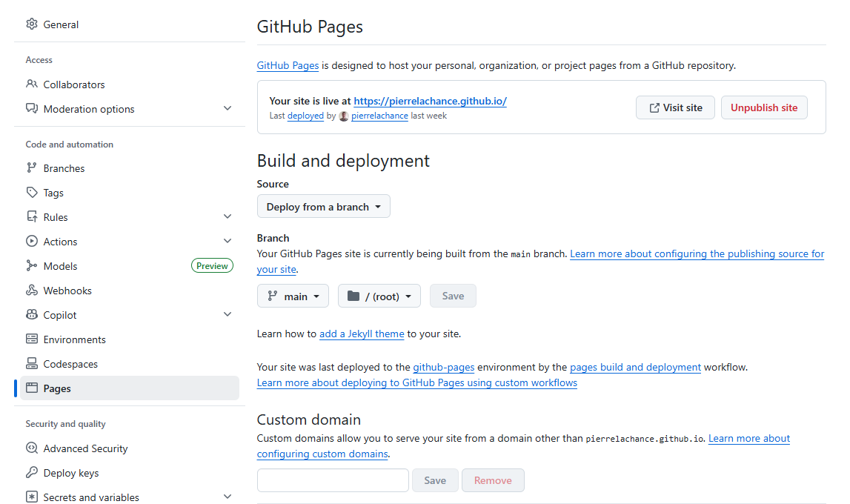The width and height of the screenshot is (850, 504).
Task: Click pierrelachance username link
Action: (379, 116)
